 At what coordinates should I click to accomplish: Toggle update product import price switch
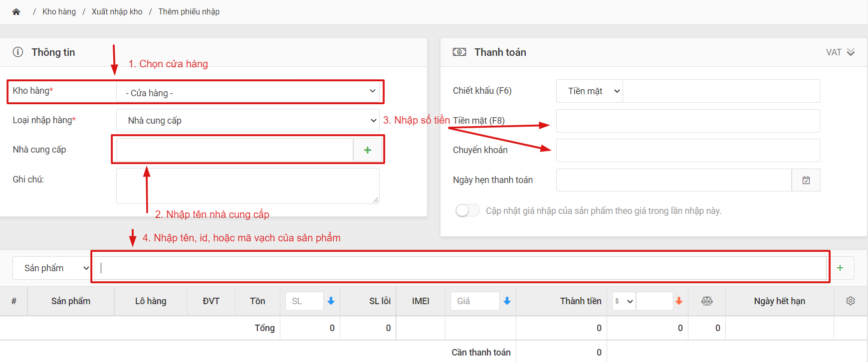coord(467,211)
